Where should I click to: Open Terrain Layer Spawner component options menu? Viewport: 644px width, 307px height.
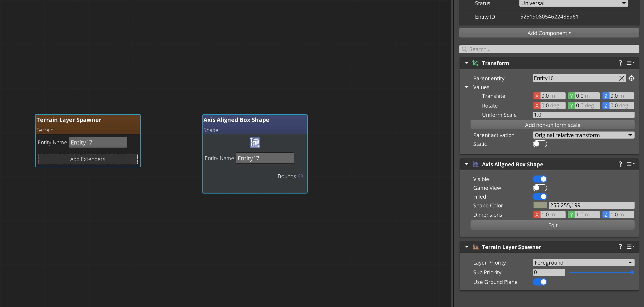[630, 247]
